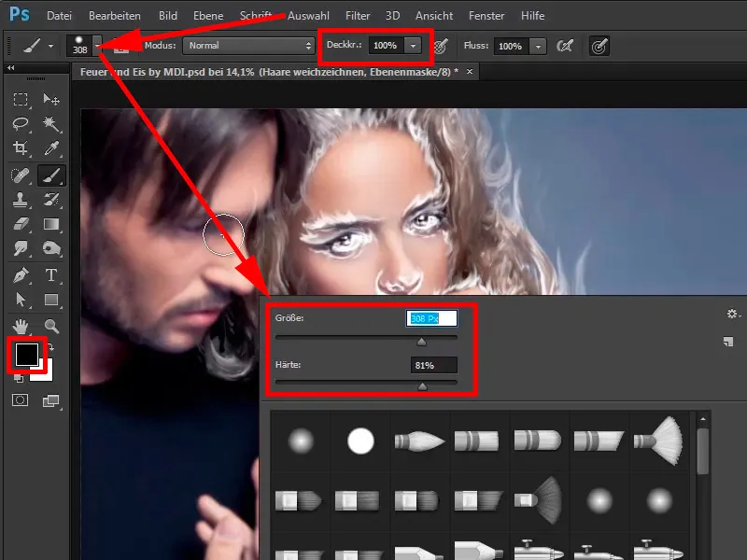Select the Rectangle shape tool
Screen dimensions: 747x560
[x=51, y=300]
